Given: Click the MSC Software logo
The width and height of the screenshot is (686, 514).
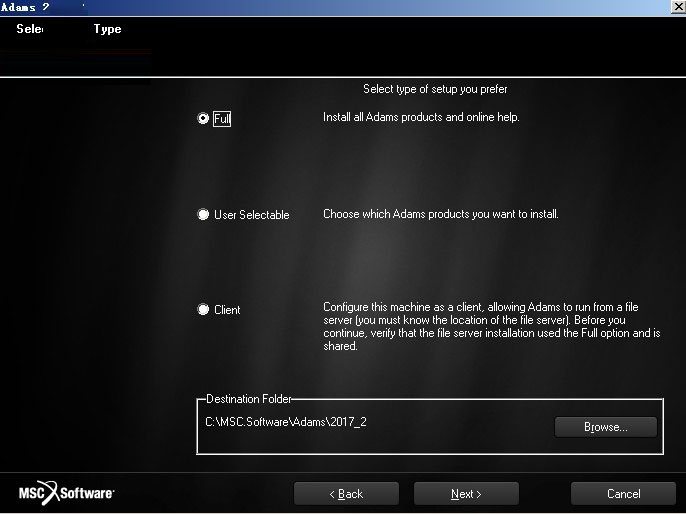Looking at the screenshot, I should tap(66, 493).
